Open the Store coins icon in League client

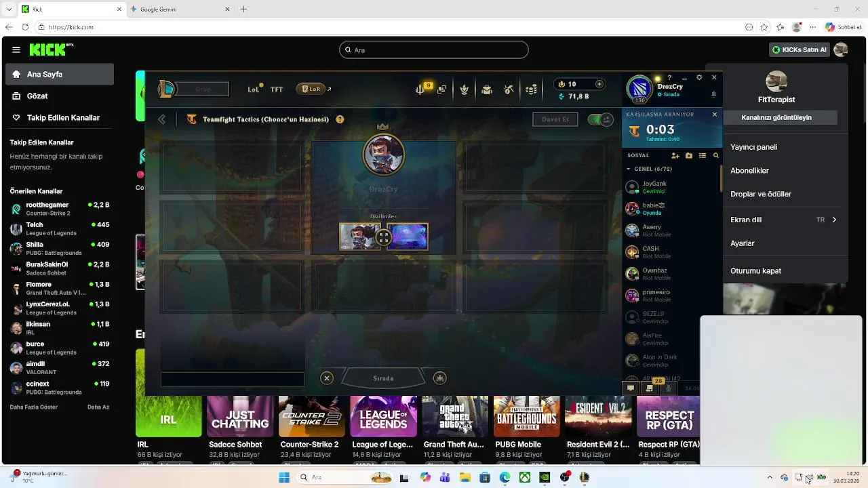click(532, 89)
